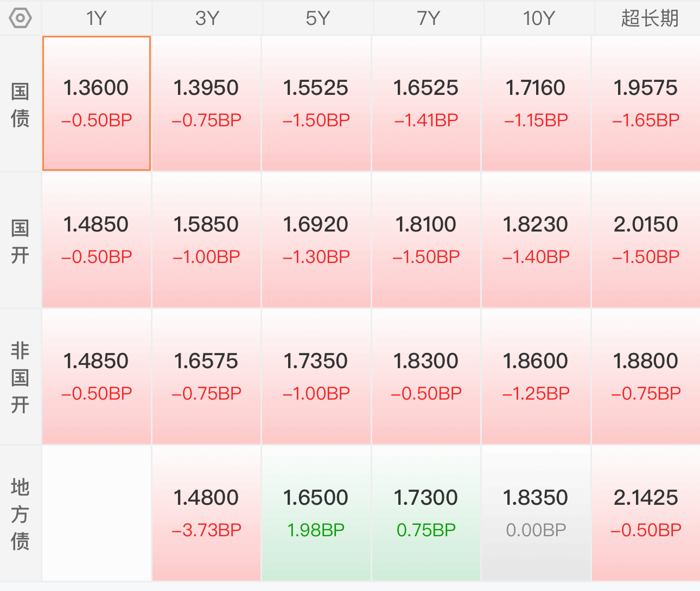
Task: Select the 1Y column header
Action: point(97,18)
